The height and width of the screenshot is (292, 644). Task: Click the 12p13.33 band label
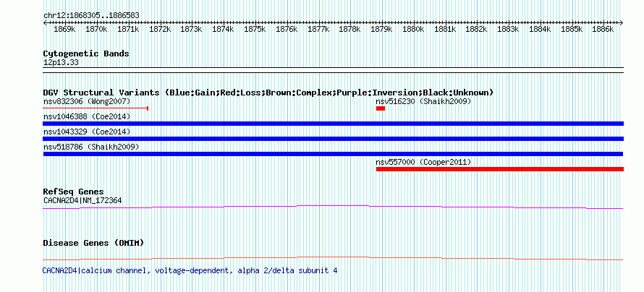61,63
